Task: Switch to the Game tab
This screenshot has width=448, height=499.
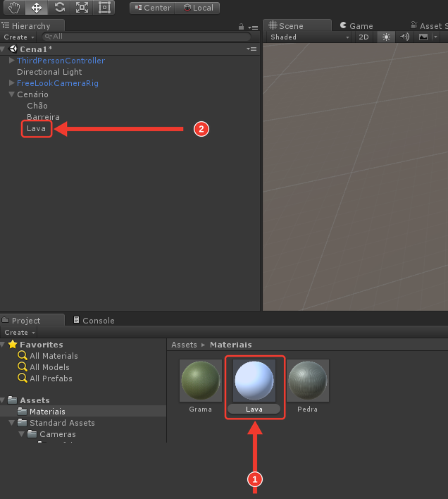Action: (x=356, y=26)
